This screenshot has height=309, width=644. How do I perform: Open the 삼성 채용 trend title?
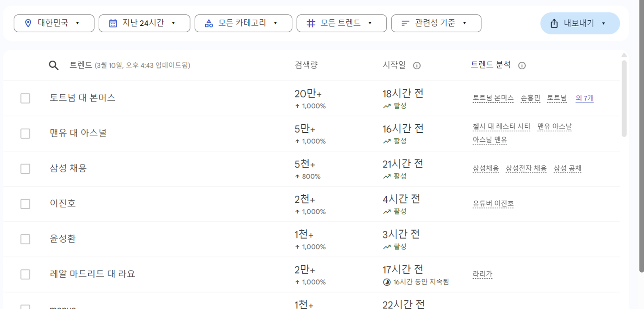coord(68,168)
